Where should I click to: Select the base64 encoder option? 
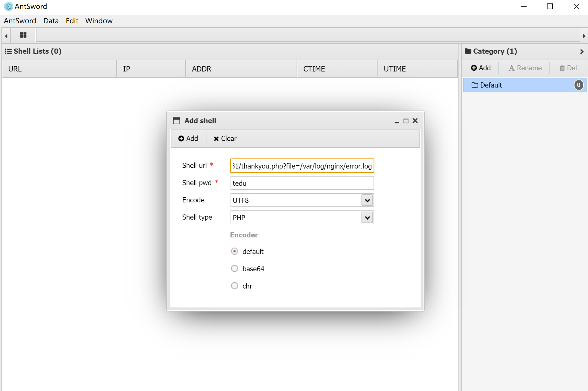coord(235,269)
